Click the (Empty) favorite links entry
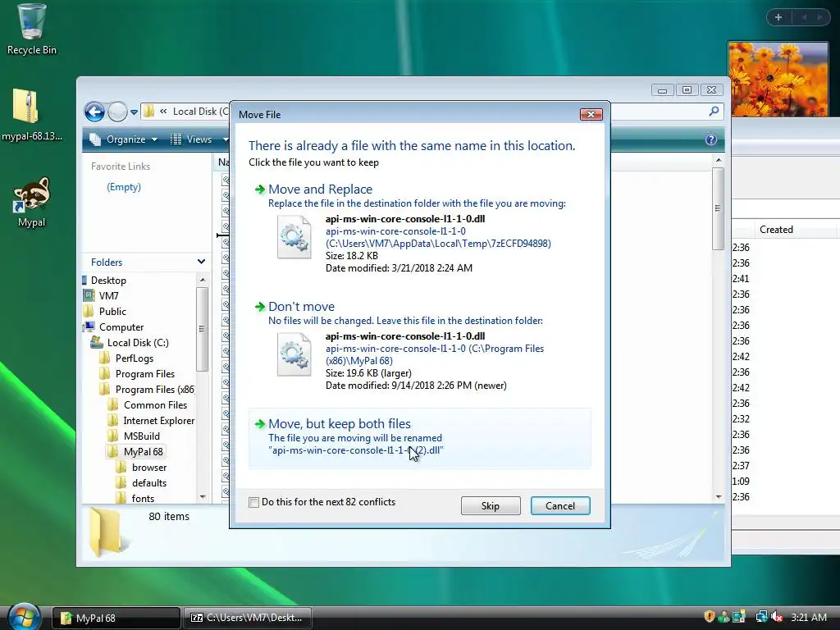Image resolution: width=840 pixels, height=630 pixels. pos(124,187)
